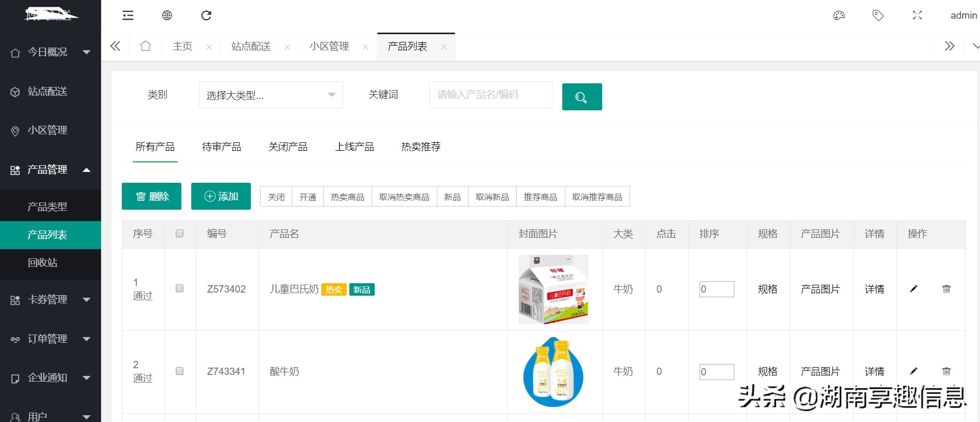Click the globe icon in header

(x=167, y=16)
